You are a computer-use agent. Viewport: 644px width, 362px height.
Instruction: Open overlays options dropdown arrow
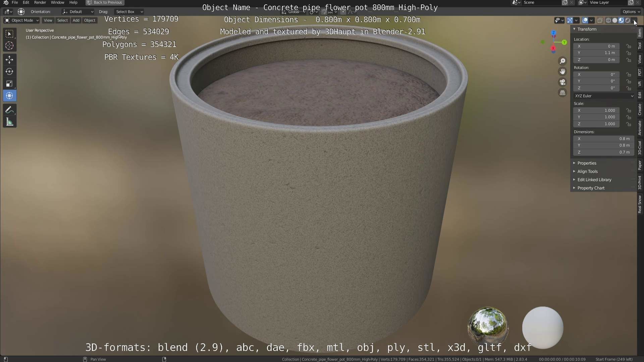pos(591,20)
